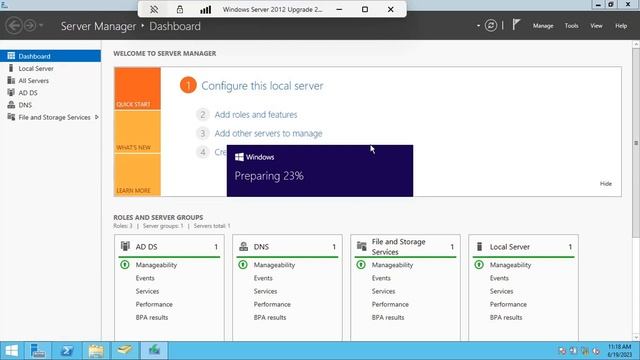Click green status icon in Local Server tile
Viewport: 640px width, 360px height.
pos(479,264)
